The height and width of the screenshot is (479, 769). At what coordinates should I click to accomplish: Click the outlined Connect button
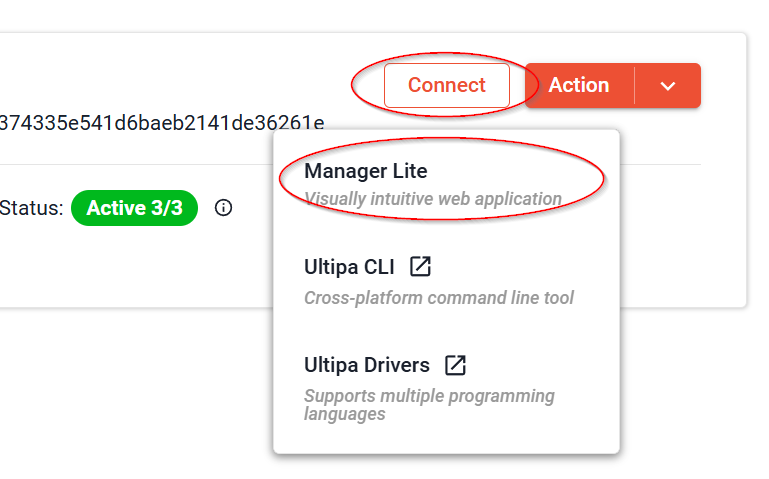pos(446,86)
